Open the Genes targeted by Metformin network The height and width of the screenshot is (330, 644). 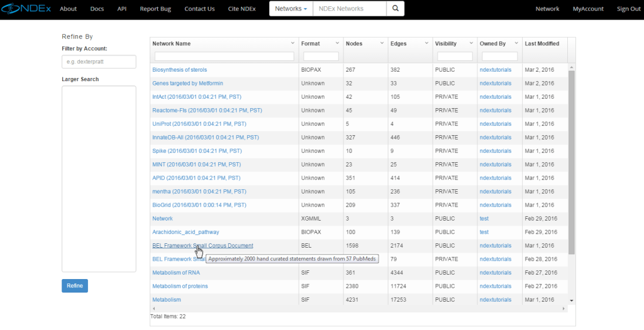(187, 84)
